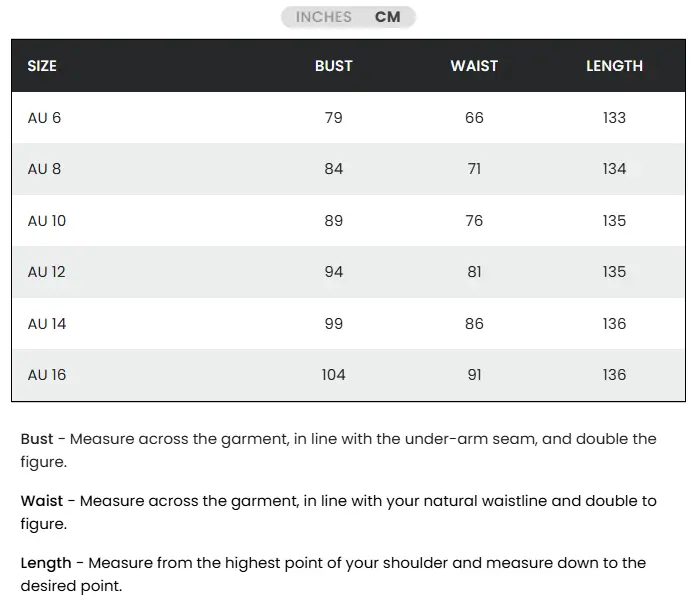
Task: Select the AU 12 size row
Action: coord(47,272)
